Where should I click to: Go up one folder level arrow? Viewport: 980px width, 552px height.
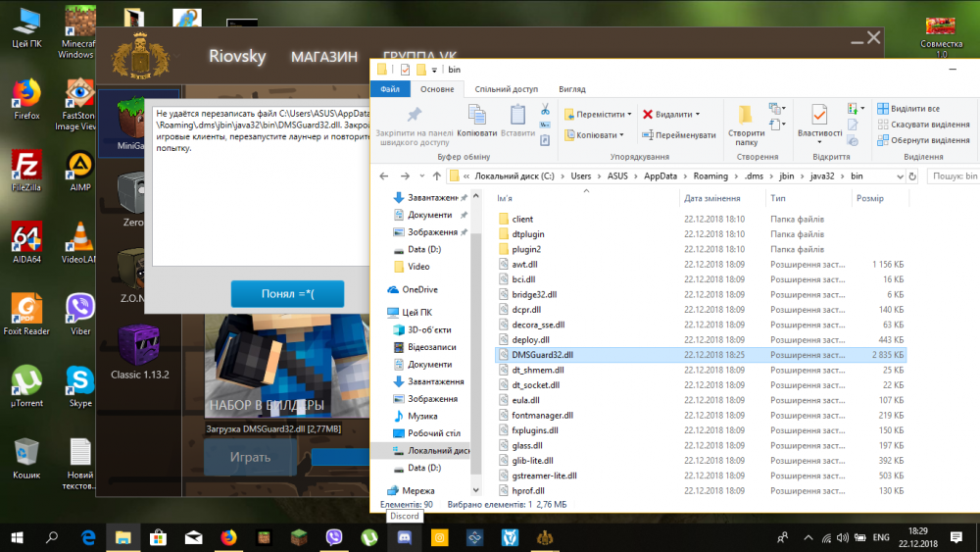[x=437, y=176]
